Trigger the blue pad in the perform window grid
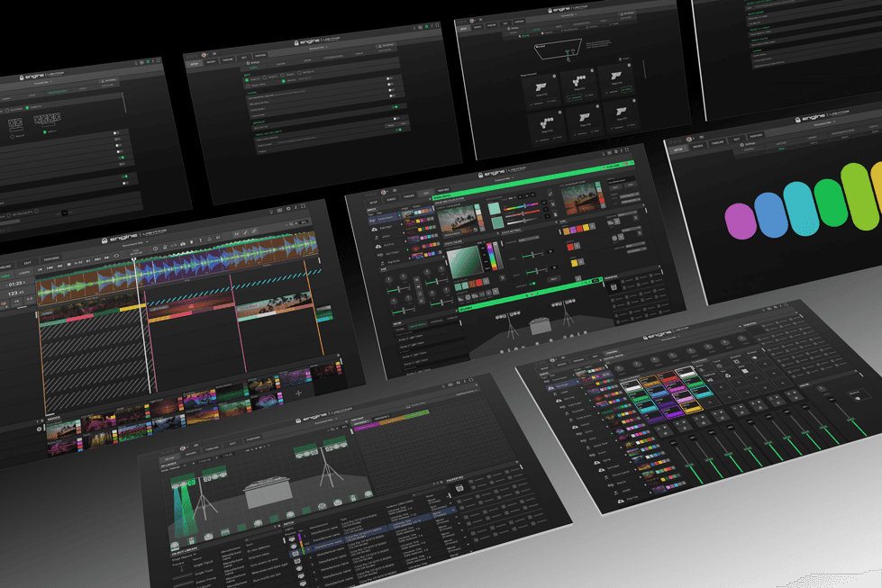 click(x=657, y=393)
